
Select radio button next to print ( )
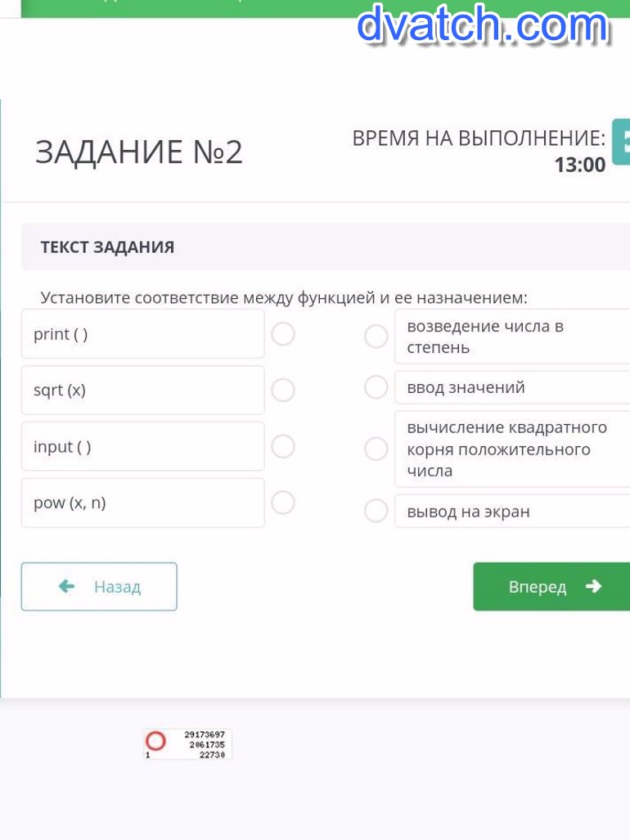(x=283, y=334)
